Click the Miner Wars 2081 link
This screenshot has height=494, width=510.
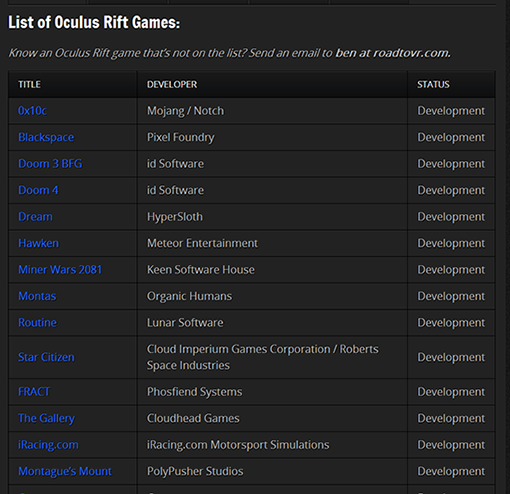pos(60,269)
